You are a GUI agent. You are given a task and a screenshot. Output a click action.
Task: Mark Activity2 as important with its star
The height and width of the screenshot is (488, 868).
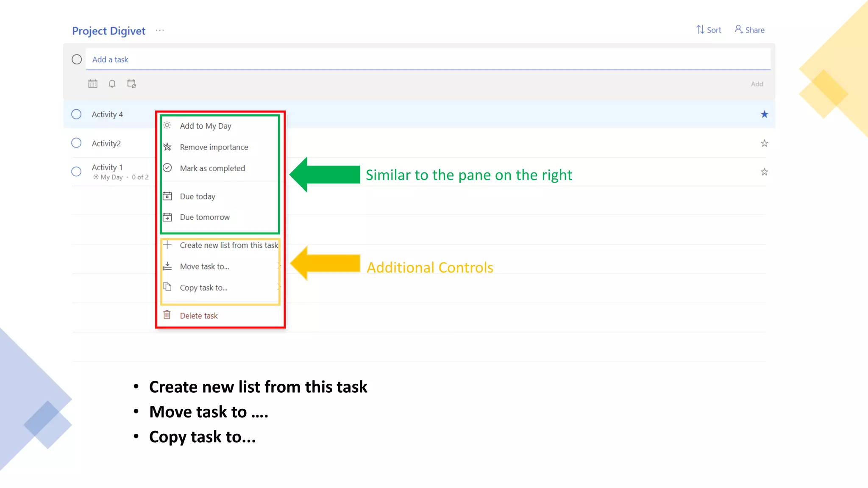pyautogui.click(x=764, y=143)
